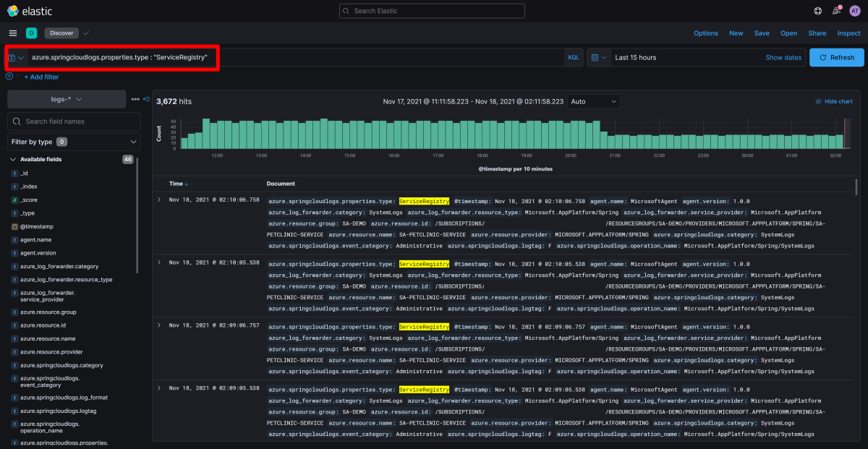Collapse the field list sidebar

click(x=146, y=99)
